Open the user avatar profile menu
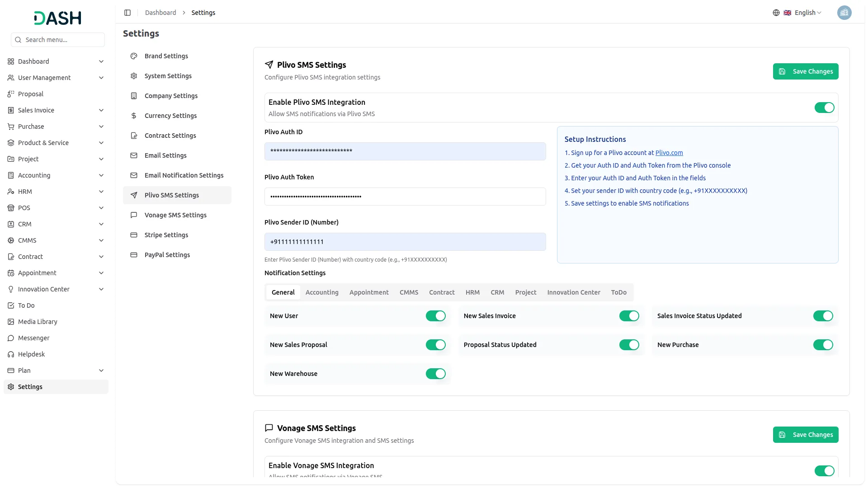This screenshot has width=868, height=488. [844, 13]
